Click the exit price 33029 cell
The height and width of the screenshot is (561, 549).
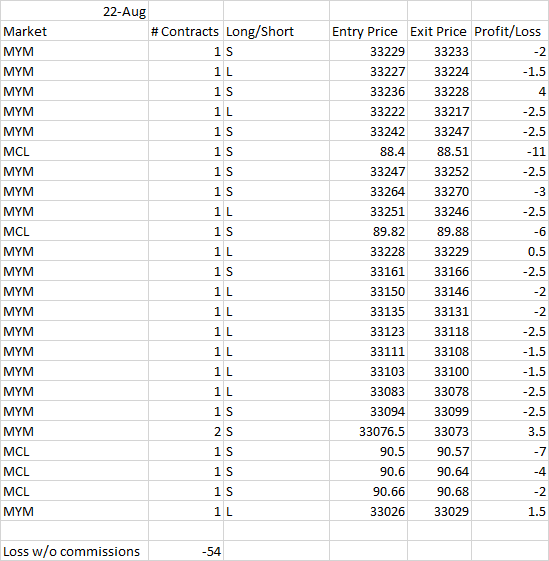(439, 511)
